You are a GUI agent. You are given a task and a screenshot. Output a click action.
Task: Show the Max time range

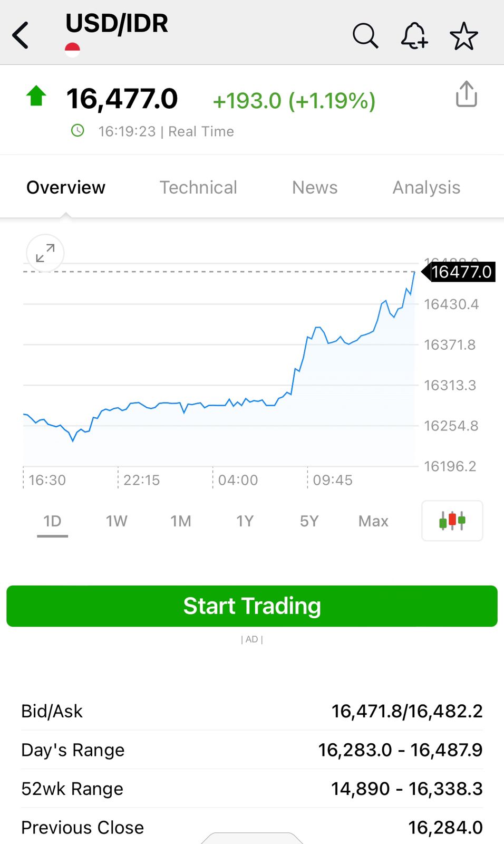373,521
